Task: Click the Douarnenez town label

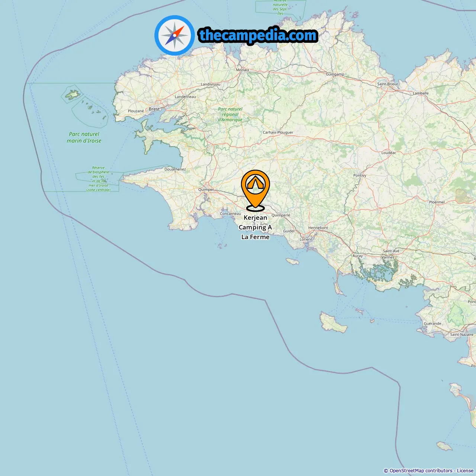Action: [x=175, y=169]
